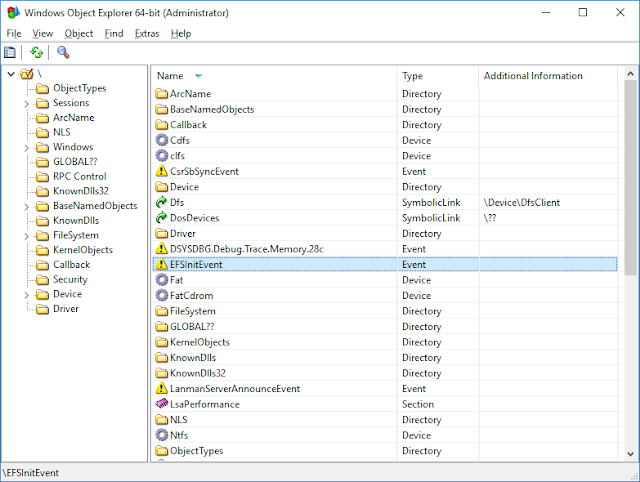Select the Device directory list row
The height and width of the screenshot is (482, 640).
(385, 187)
